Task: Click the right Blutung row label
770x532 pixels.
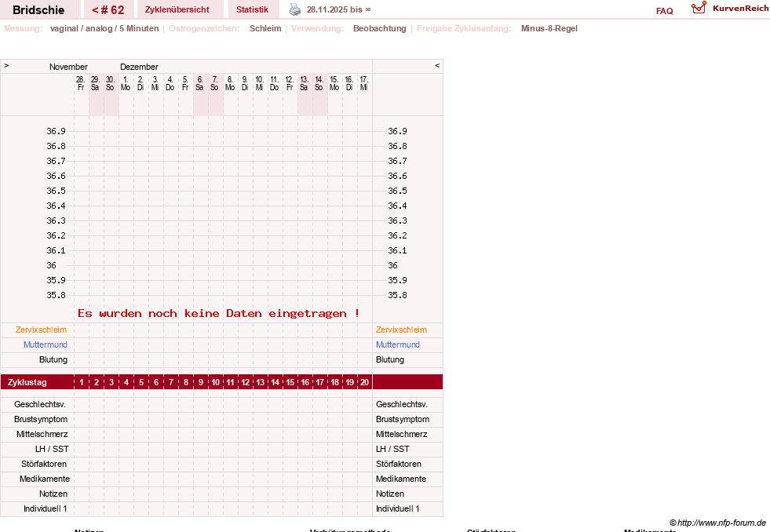Action: (x=390, y=359)
